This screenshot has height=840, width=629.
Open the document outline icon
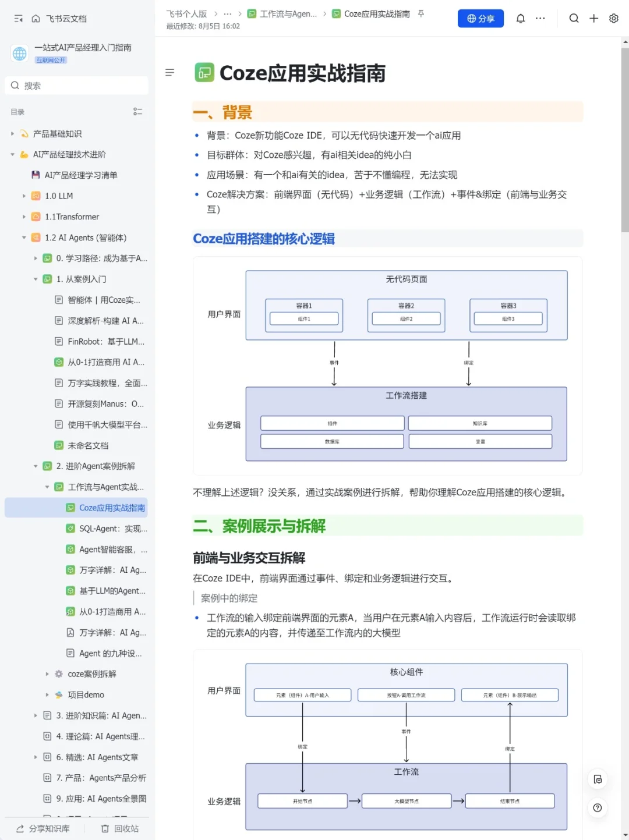tap(169, 72)
